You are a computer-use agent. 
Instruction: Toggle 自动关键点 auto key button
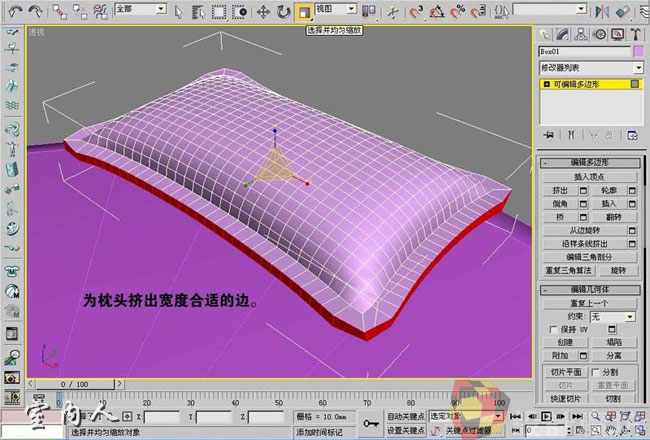406,416
